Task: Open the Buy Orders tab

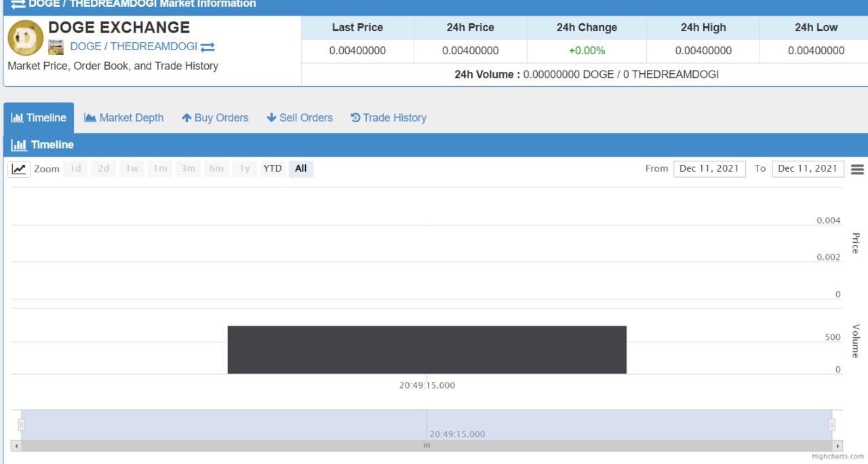Action: pos(215,117)
